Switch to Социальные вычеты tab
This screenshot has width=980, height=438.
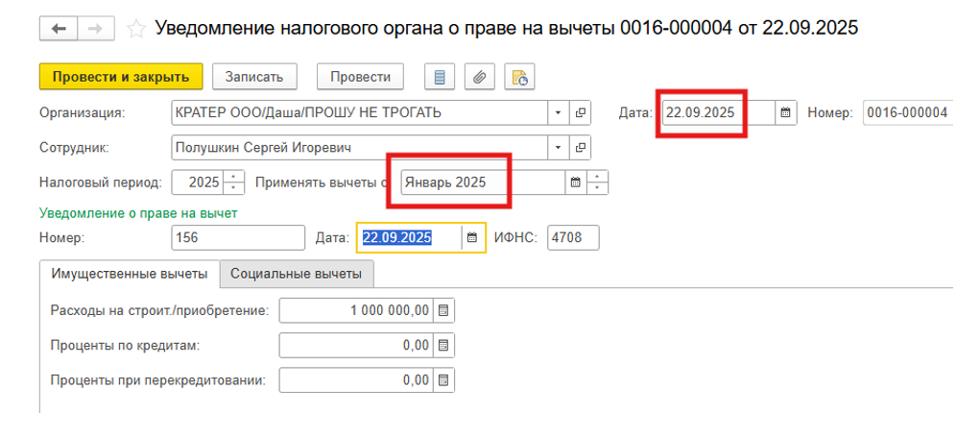296,274
